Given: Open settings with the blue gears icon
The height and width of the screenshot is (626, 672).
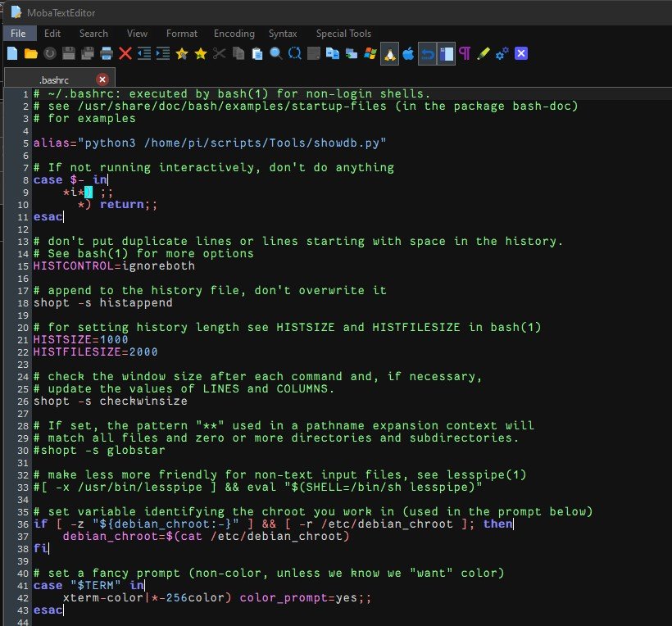Looking at the screenshot, I should point(502,54).
